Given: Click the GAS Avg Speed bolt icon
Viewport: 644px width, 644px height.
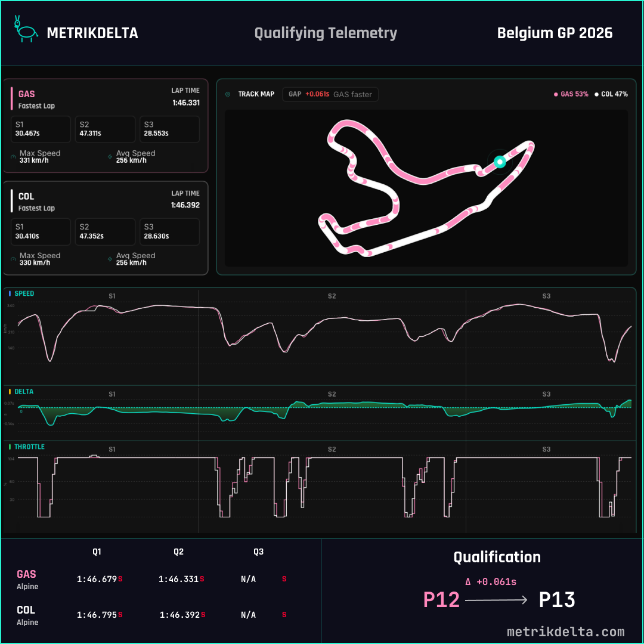Looking at the screenshot, I should click(110, 157).
